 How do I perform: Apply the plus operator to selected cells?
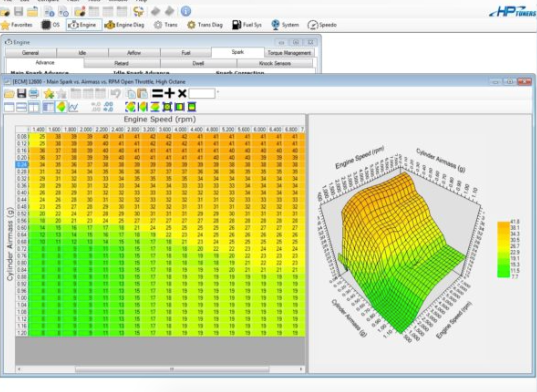[170, 93]
